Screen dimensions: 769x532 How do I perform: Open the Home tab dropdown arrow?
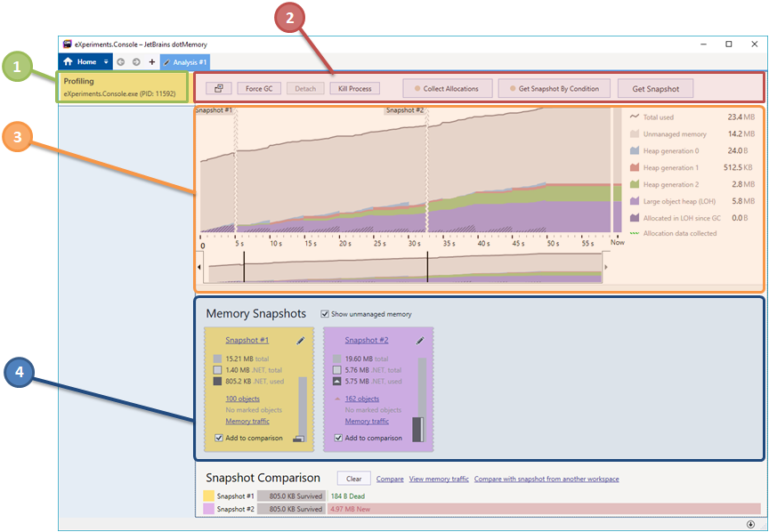point(106,62)
